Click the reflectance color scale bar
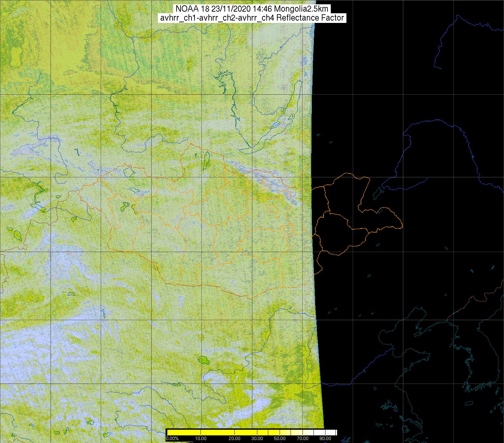504x443 pixels. click(252, 432)
